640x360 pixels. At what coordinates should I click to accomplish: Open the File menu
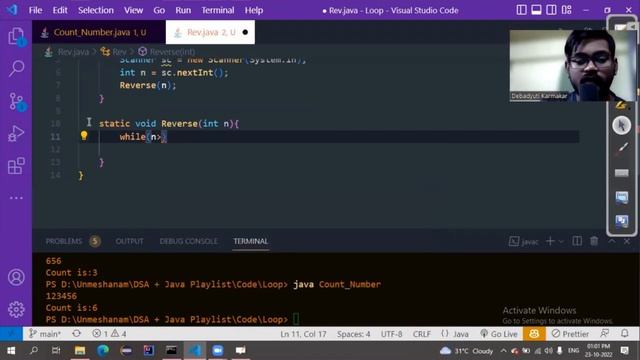point(36,10)
